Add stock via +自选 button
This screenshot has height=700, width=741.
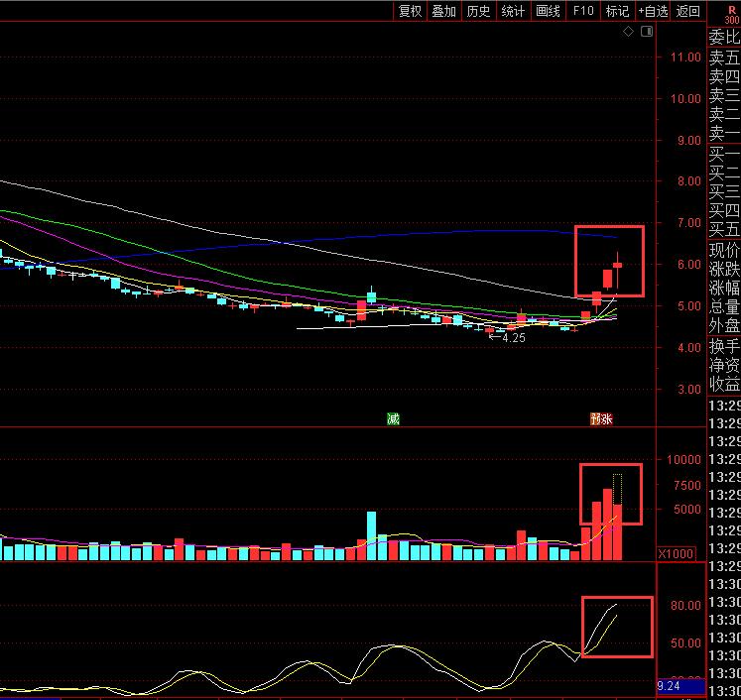click(653, 11)
